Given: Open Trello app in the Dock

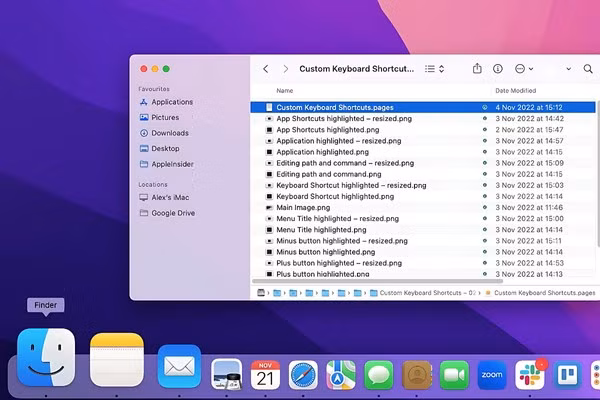Looking at the screenshot, I should [567, 375].
